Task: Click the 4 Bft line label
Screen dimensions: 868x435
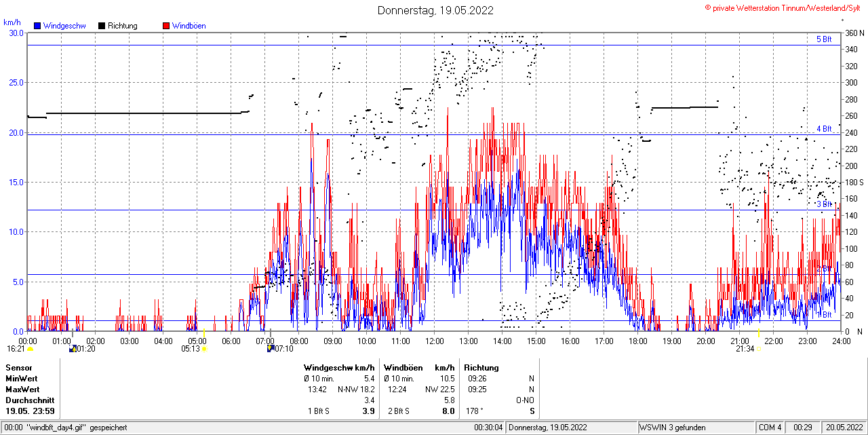Action: (x=823, y=129)
